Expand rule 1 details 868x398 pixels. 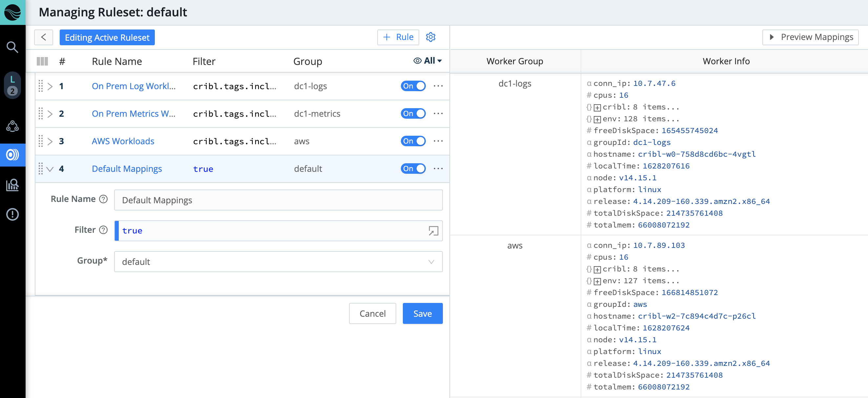50,87
